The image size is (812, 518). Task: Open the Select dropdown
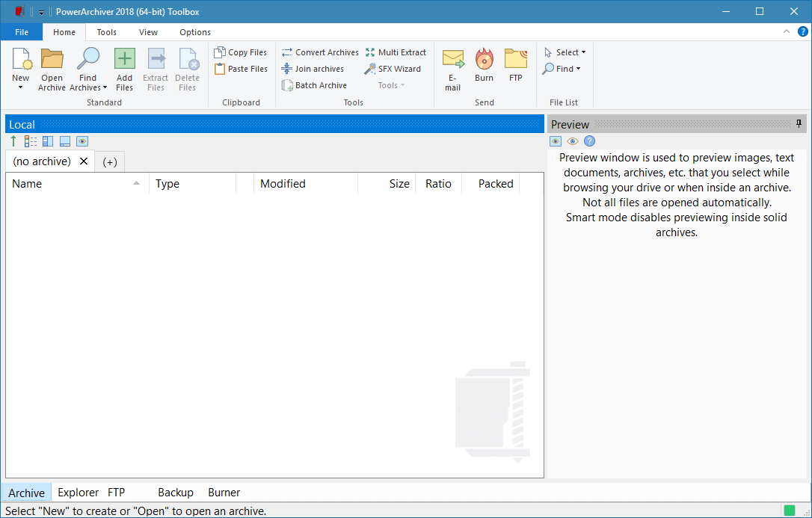(565, 52)
